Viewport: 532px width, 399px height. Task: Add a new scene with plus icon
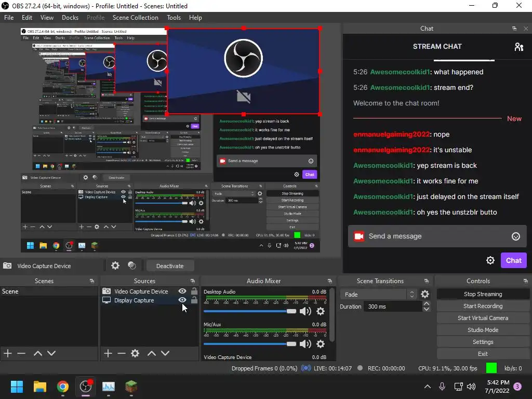point(8,353)
